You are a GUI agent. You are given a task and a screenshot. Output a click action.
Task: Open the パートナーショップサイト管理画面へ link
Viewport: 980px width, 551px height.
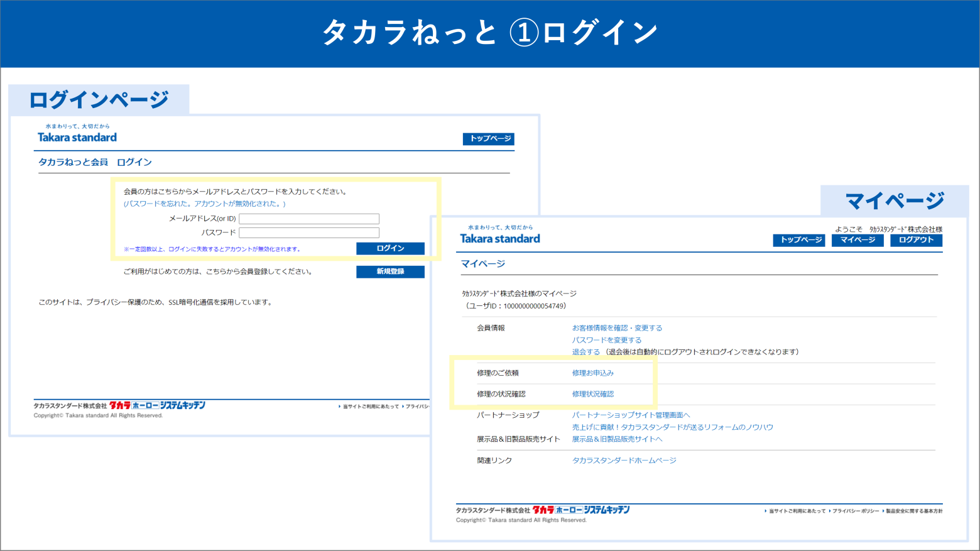[x=631, y=415]
